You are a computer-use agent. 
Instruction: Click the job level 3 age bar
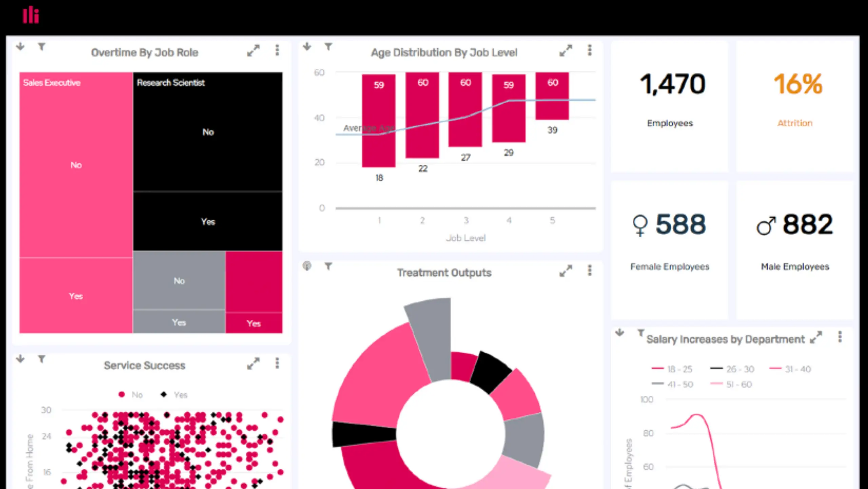pos(465,109)
